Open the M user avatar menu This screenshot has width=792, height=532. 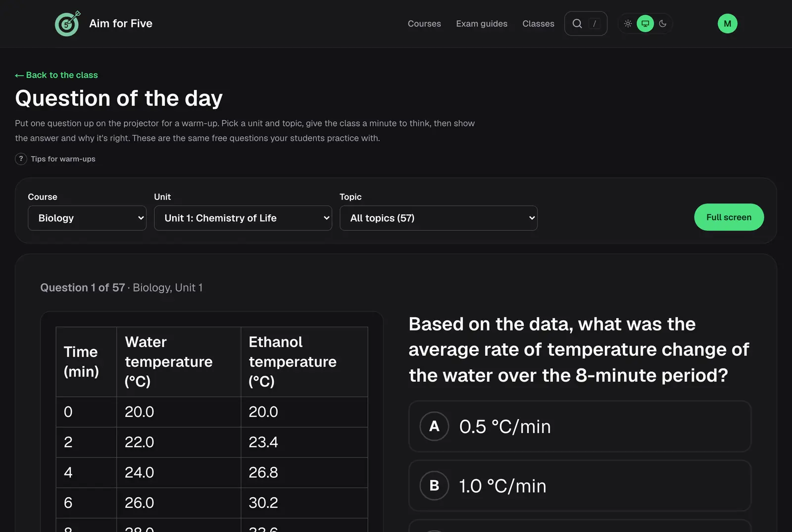click(x=727, y=23)
